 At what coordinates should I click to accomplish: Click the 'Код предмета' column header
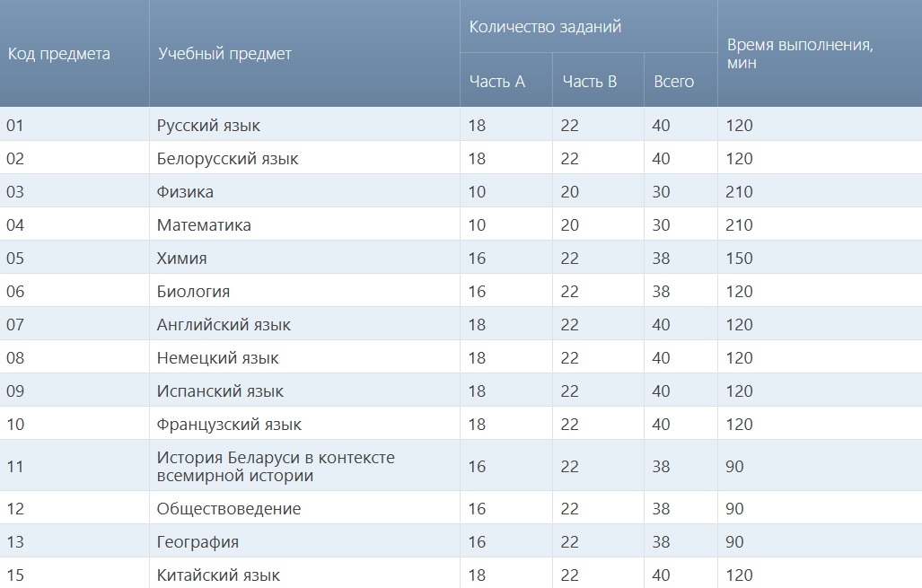click(59, 54)
